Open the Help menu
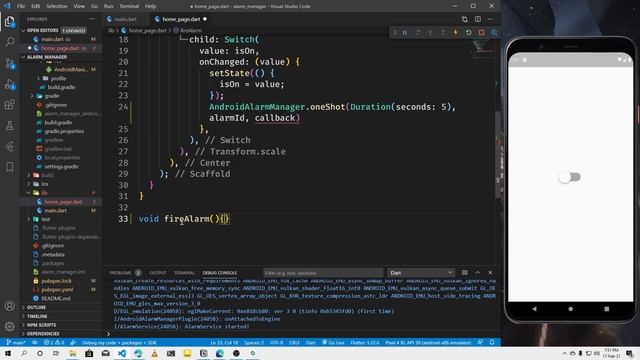Viewport: 640px width, 360px height. [x=151, y=6]
